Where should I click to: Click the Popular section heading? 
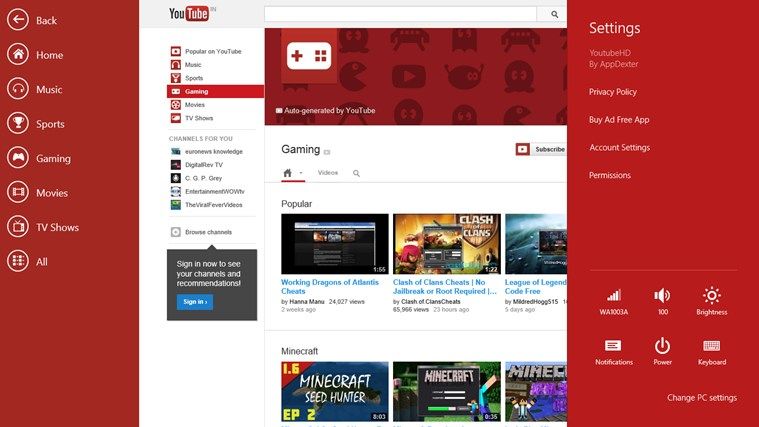(x=296, y=204)
